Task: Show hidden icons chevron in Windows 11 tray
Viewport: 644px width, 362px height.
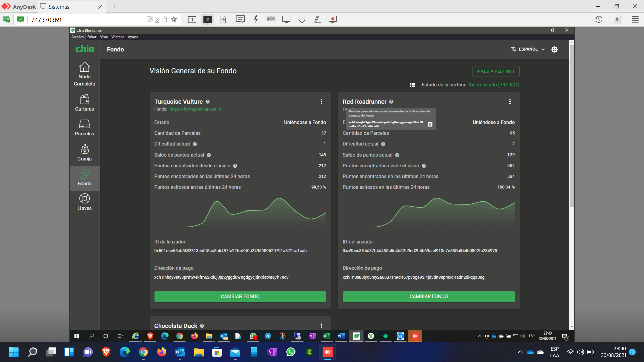Action: (x=520, y=352)
